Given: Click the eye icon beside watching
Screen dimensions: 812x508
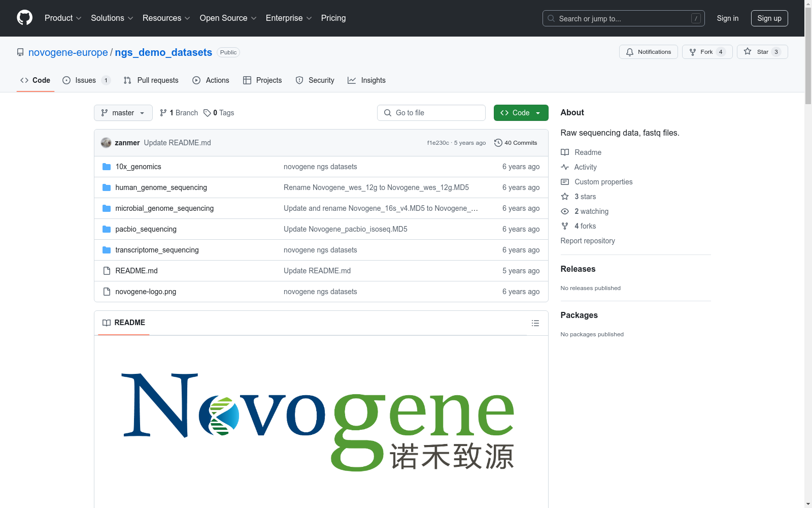Looking at the screenshot, I should click(565, 211).
